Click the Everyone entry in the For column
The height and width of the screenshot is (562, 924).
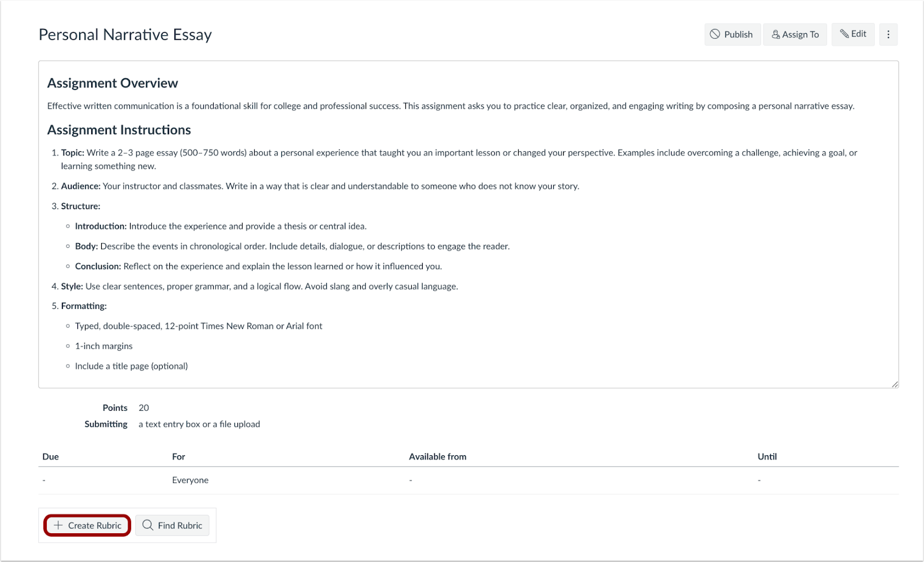[190, 480]
